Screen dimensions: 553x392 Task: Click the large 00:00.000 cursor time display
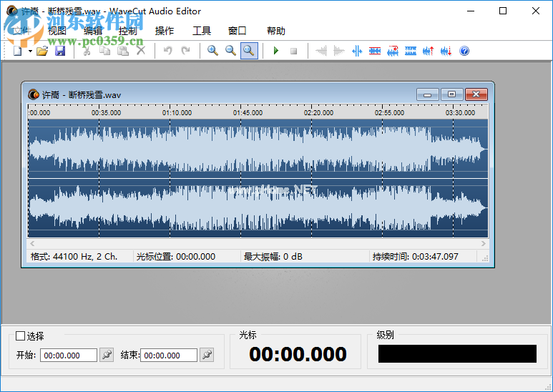point(298,354)
